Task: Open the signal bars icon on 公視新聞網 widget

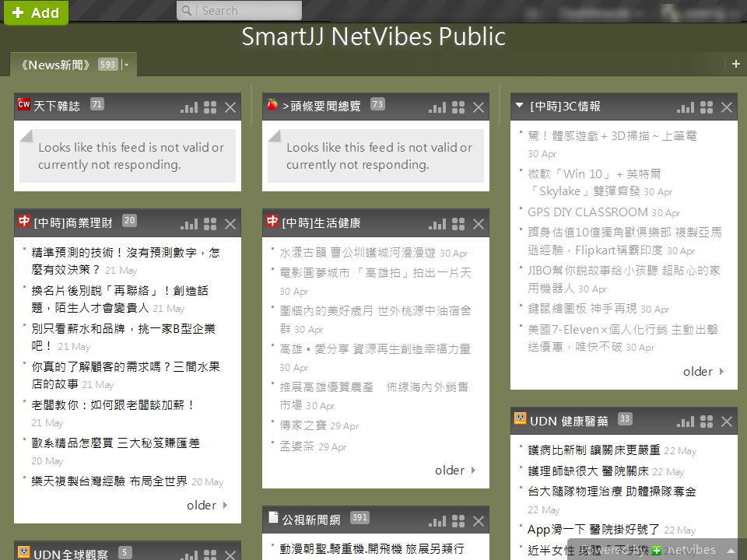Action: click(437, 521)
